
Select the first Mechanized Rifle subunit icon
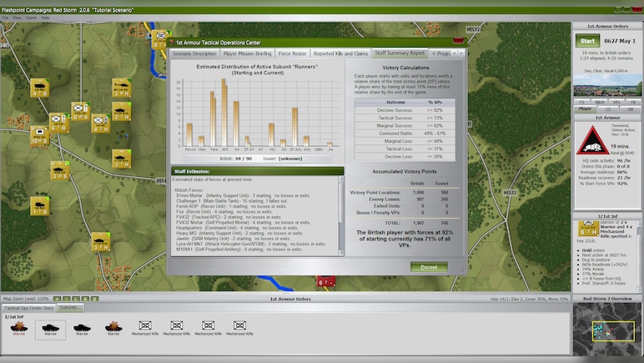pos(145,328)
